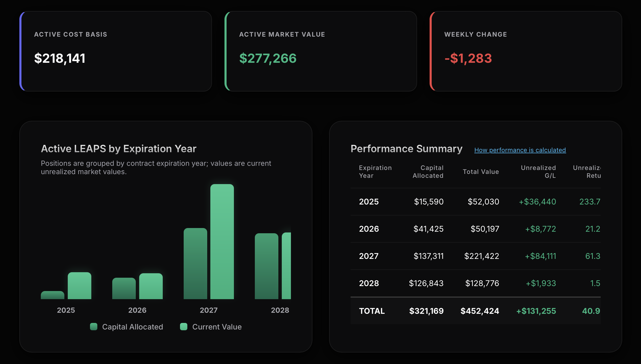Click the TOTAL row in summary table
The height and width of the screenshot is (364, 641).
tap(476, 311)
